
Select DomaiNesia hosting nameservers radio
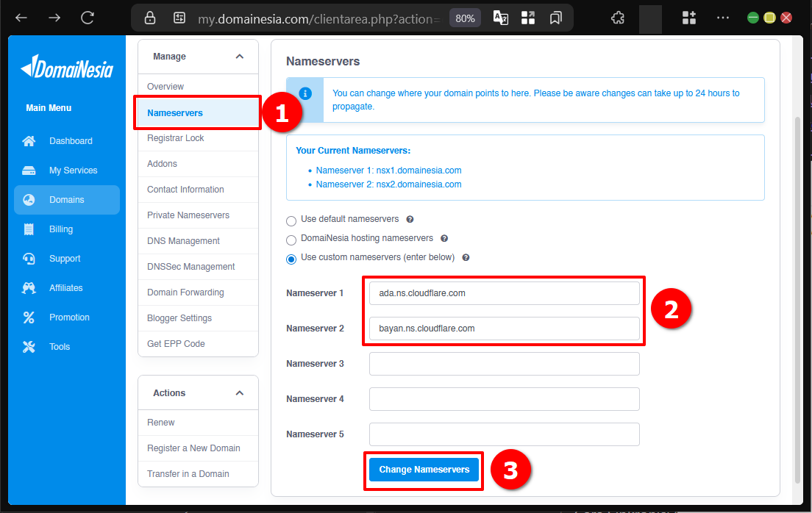pos(291,240)
